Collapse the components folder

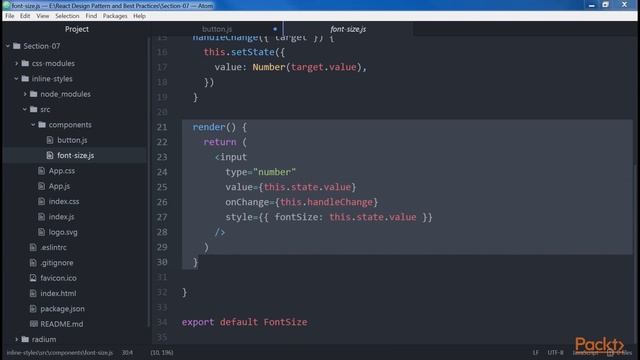pos(33,124)
